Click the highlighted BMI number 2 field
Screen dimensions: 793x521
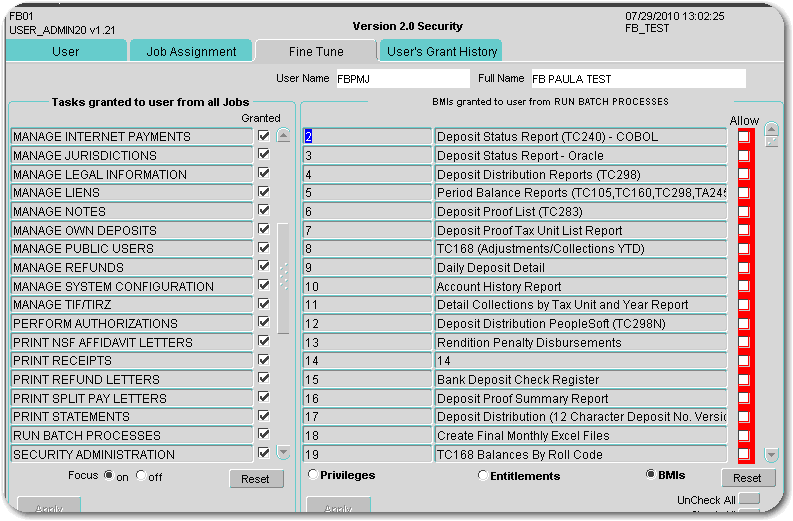pyautogui.click(x=367, y=137)
